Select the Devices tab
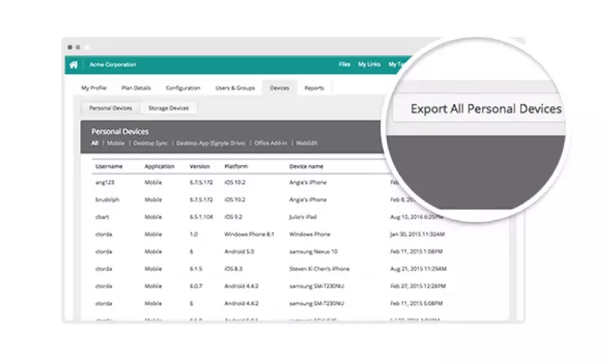606x364 pixels. pyautogui.click(x=280, y=87)
